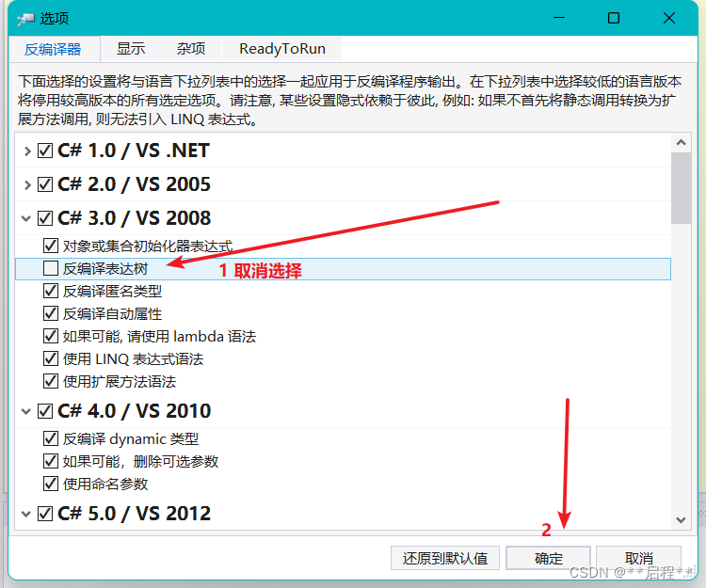Open the ReadyToRun tab
706x588 pixels.
(281, 49)
